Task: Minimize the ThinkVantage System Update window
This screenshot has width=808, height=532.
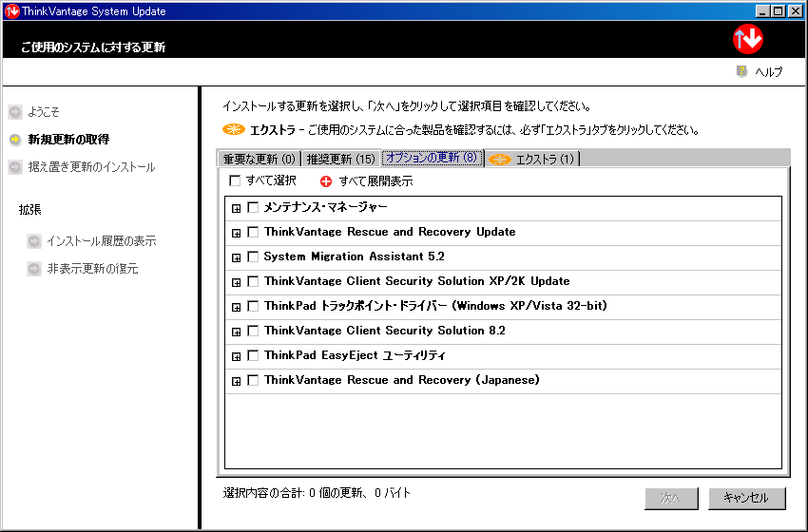Action: coord(762,10)
